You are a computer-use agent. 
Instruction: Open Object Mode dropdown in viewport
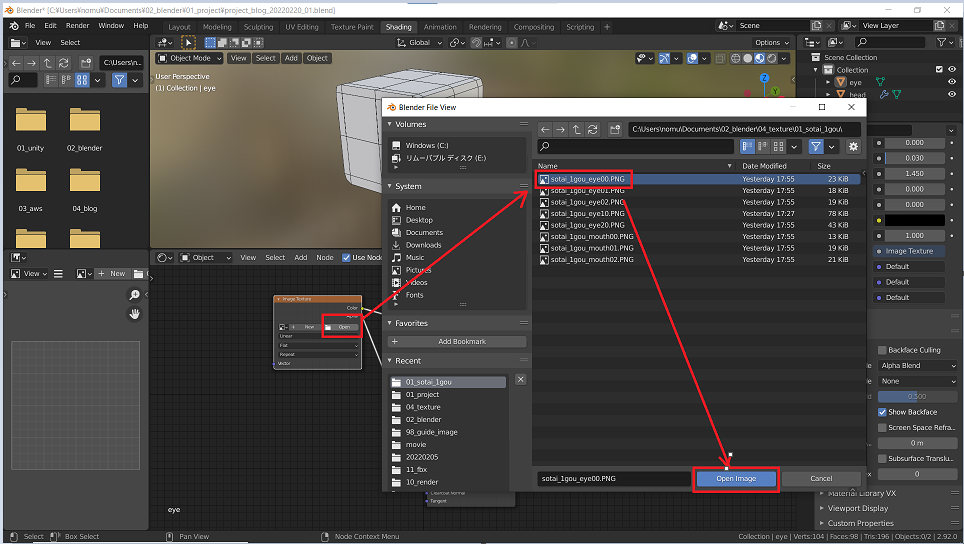pyautogui.click(x=189, y=58)
